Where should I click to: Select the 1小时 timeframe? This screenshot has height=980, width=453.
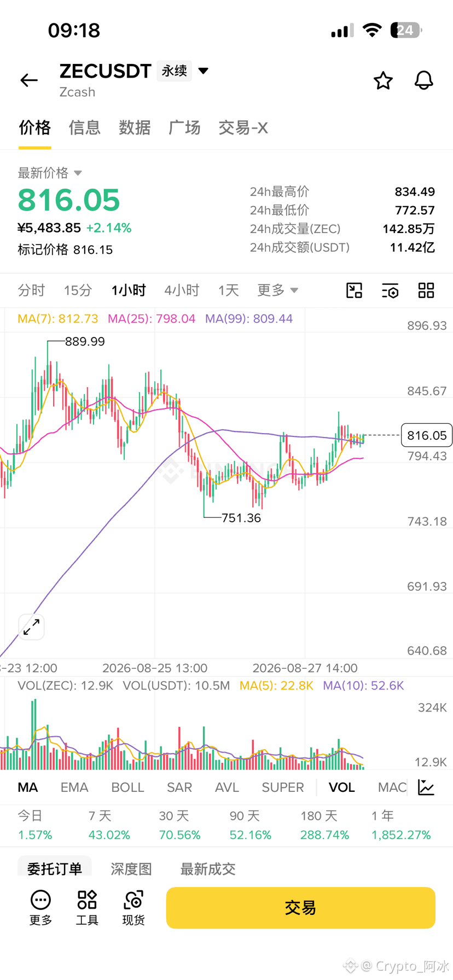click(x=129, y=290)
